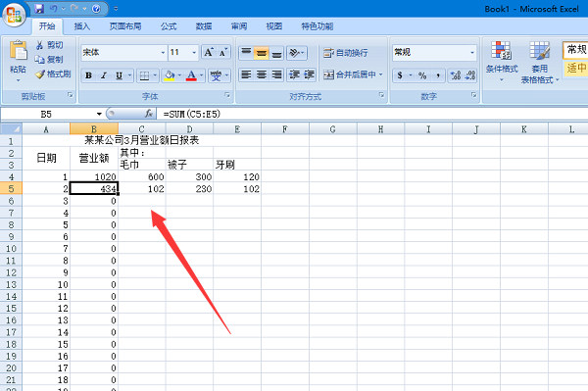The image size is (588, 391).
Task: Open text orientation options
Action: pyautogui.click(x=297, y=53)
